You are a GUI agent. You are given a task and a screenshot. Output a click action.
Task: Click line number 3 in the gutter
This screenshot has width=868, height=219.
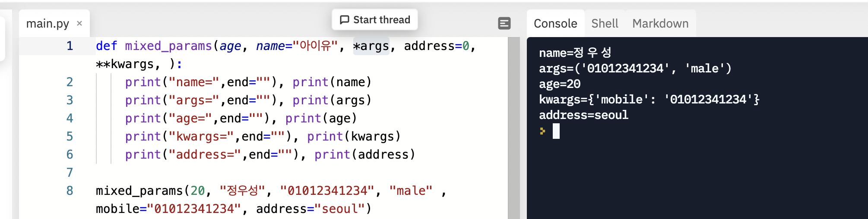tap(70, 100)
